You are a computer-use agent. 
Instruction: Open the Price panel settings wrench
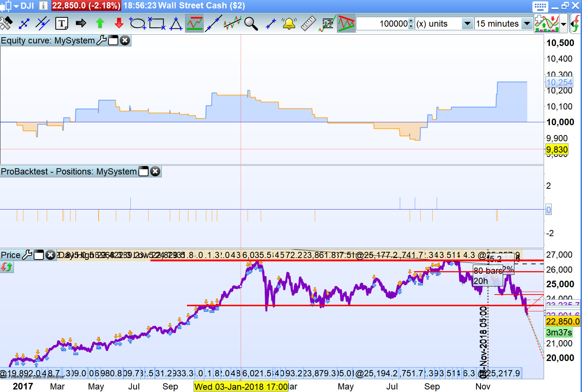click(x=27, y=255)
